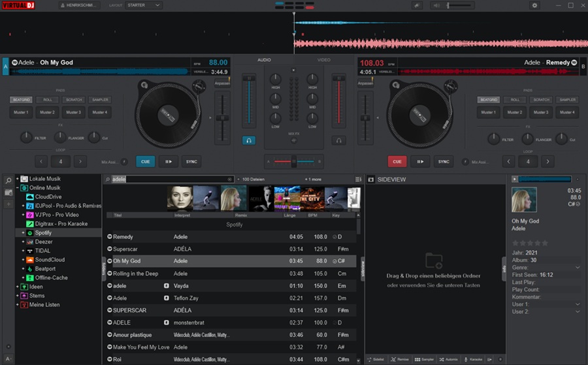The image size is (588, 365).
Task: Click the SIDEVIEW panel header icon
Action: click(371, 180)
